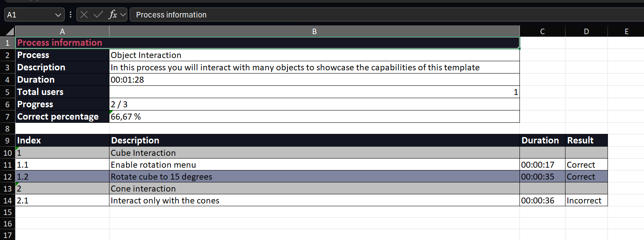Click the Enter checkmark icon in formula bar
The image size is (644, 240).
pyautogui.click(x=98, y=15)
